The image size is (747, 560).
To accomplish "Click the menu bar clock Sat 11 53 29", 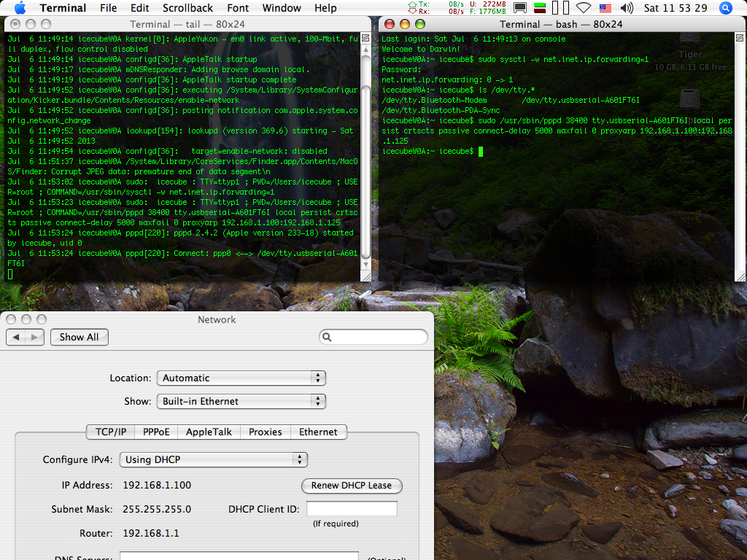I will (676, 7).
